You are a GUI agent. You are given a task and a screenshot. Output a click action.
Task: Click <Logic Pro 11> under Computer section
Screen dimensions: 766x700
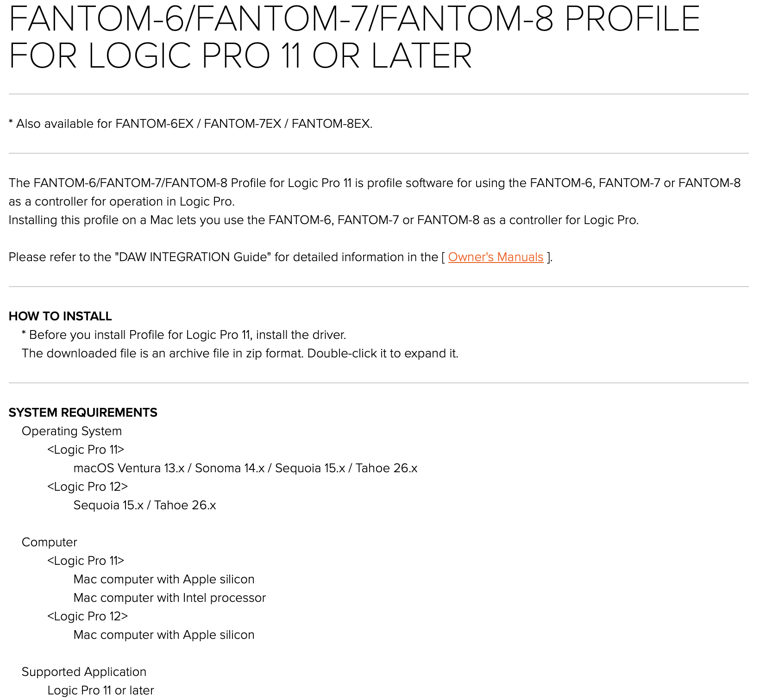[85, 561]
